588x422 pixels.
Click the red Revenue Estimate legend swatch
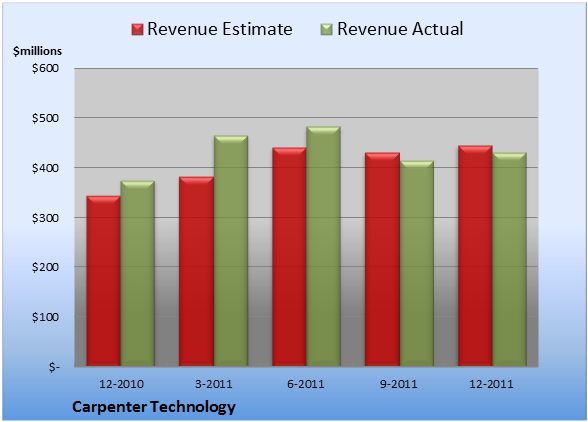click(137, 30)
